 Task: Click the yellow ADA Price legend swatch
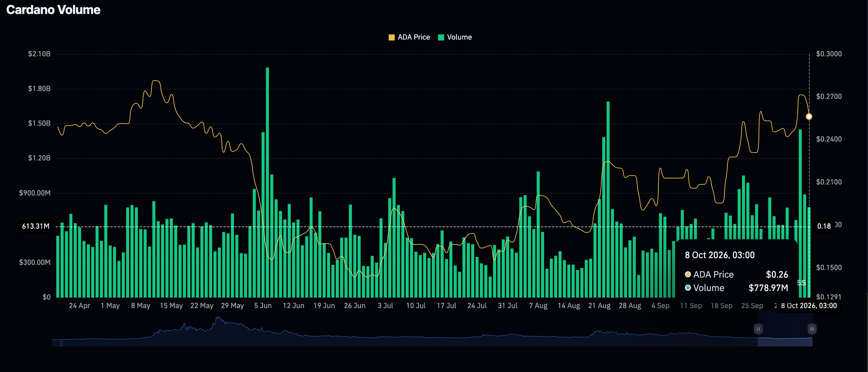[x=391, y=37]
